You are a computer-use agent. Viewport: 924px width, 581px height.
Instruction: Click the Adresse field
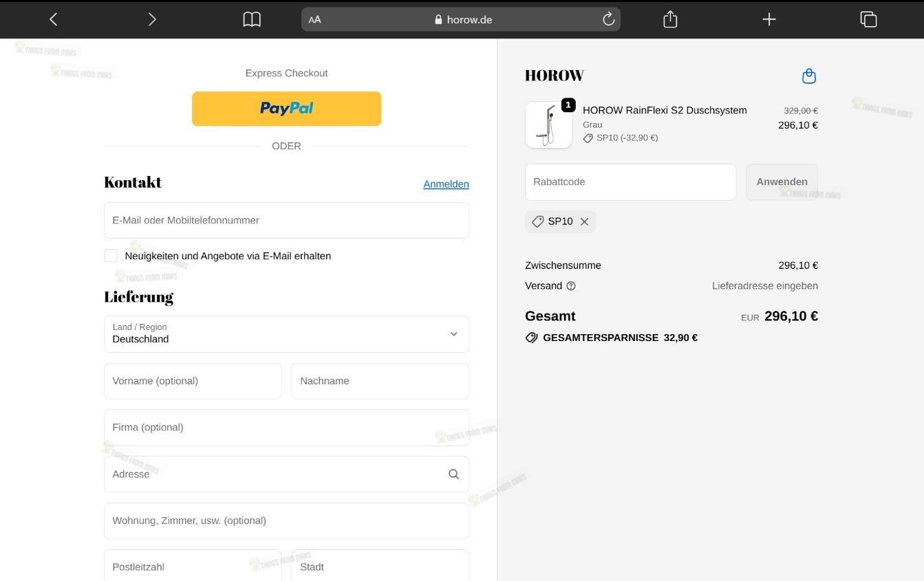[x=286, y=474]
